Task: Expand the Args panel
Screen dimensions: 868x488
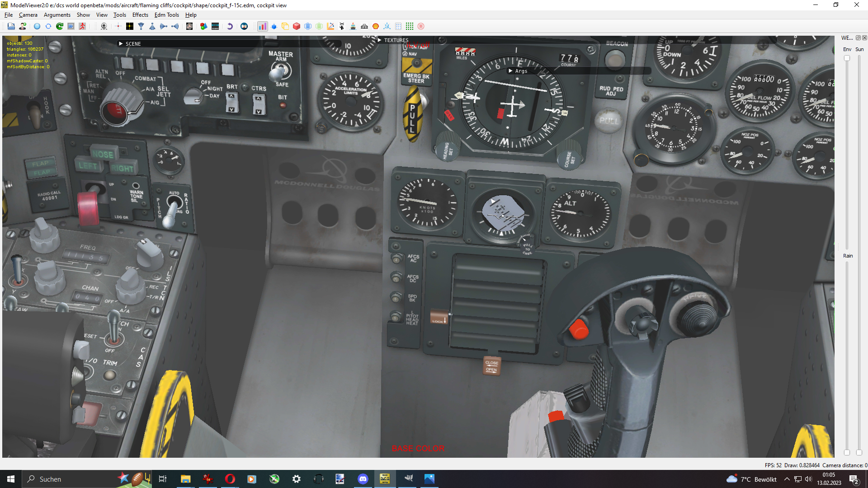Action: (510, 71)
